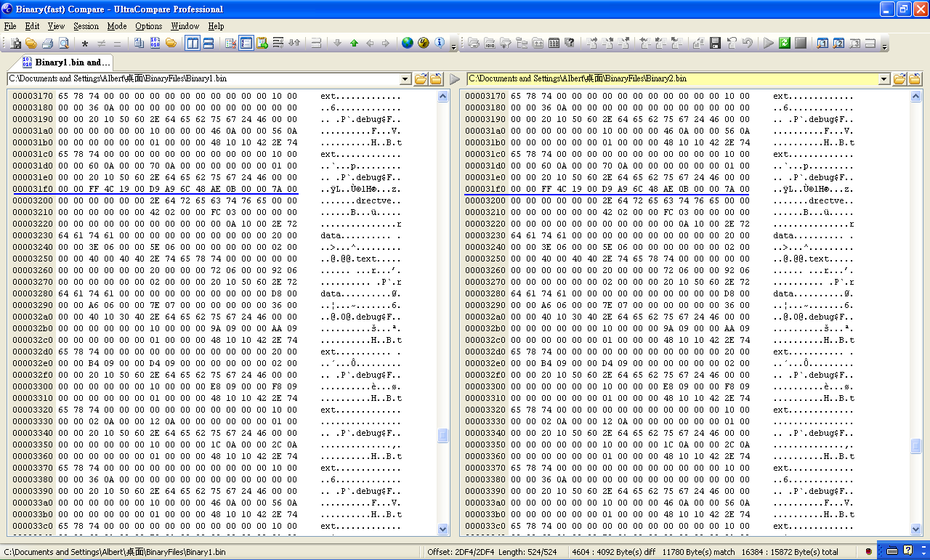Screen dimensions: 930x560
Task: Click the red status indicator icon
Action: 869,551
